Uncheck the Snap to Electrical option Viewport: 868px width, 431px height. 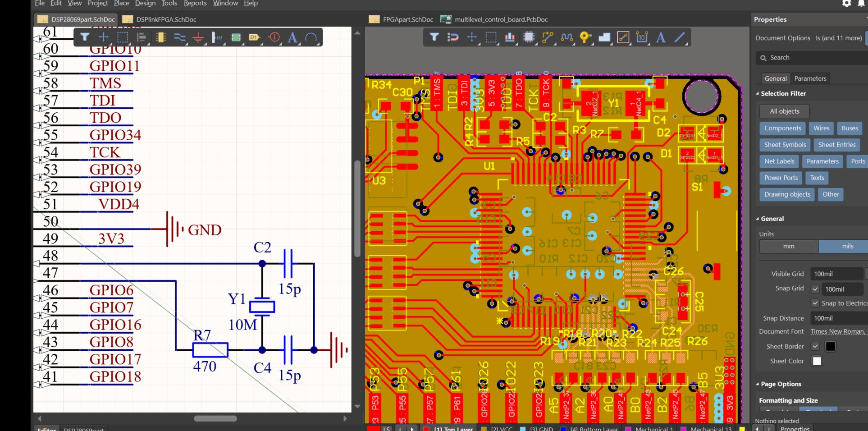[815, 303]
